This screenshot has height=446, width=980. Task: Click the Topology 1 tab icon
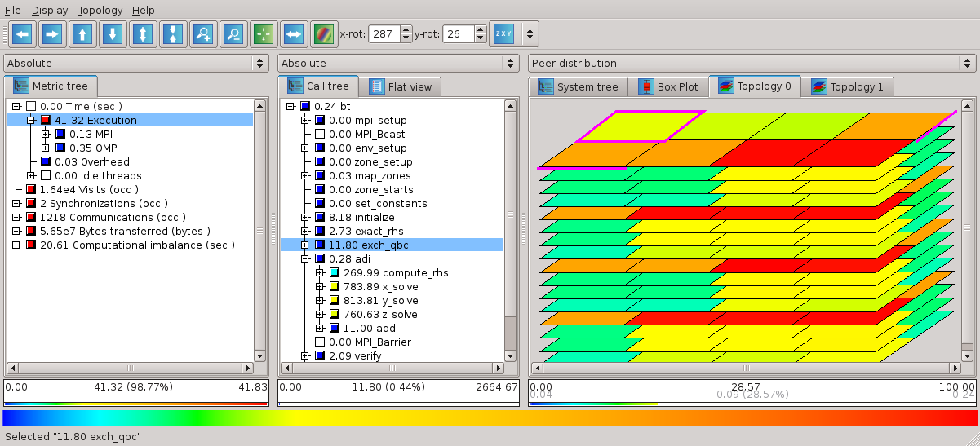pyautogui.click(x=818, y=86)
